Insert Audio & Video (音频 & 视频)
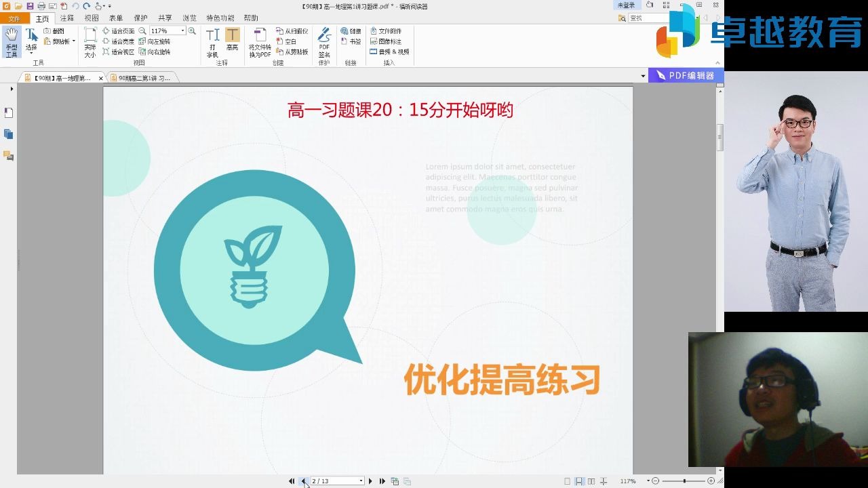This screenshot has height=488, width=868. [x=389, y=52]
